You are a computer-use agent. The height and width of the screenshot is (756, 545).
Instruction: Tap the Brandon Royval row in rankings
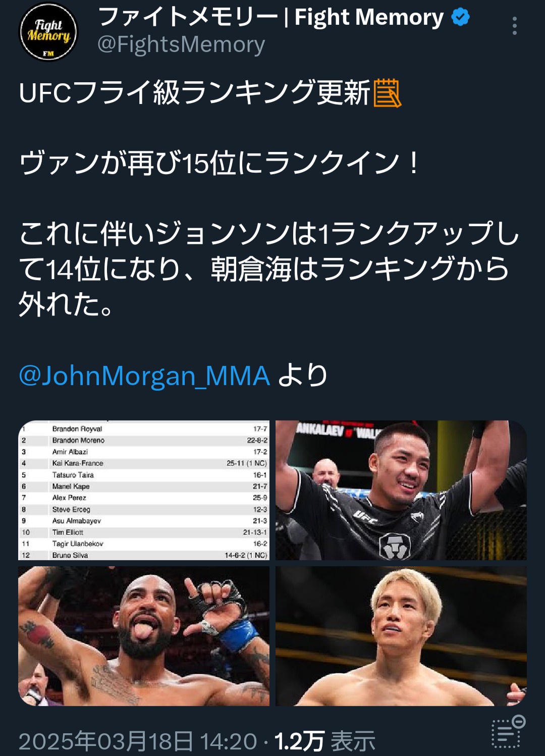tap(144, 429)
